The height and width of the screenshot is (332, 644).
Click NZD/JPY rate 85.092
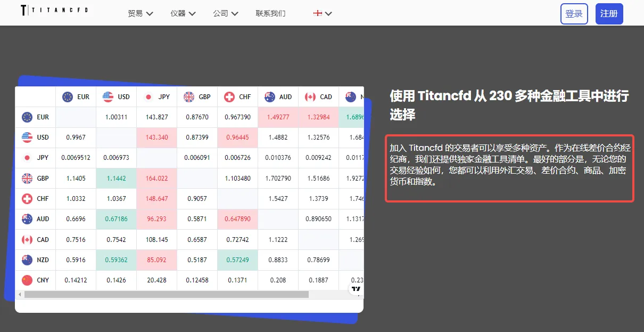pyautogui.click(x=157, y=260)
